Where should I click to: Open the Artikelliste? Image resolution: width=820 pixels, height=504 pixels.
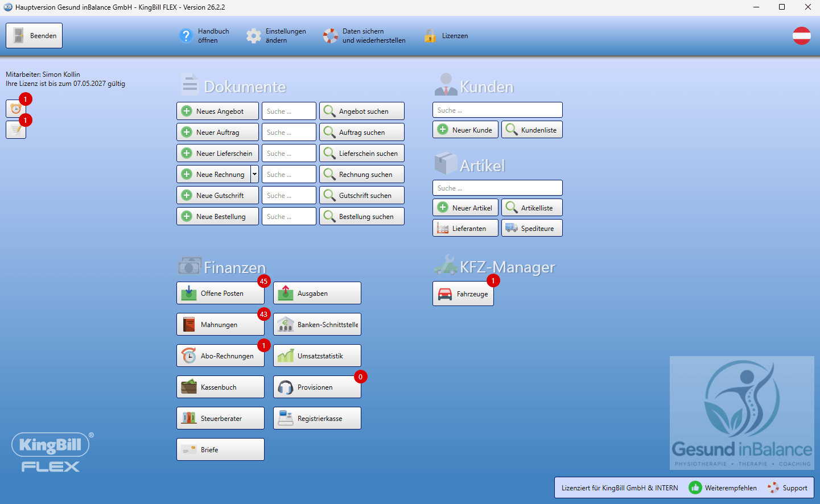(x=532, y=208)
